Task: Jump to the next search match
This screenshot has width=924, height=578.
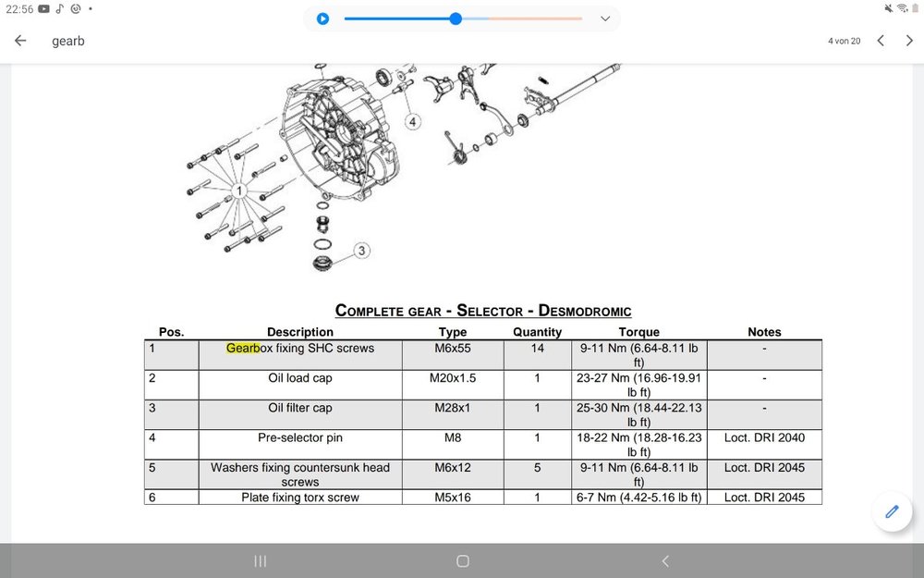Action: [x=909, y=41]
